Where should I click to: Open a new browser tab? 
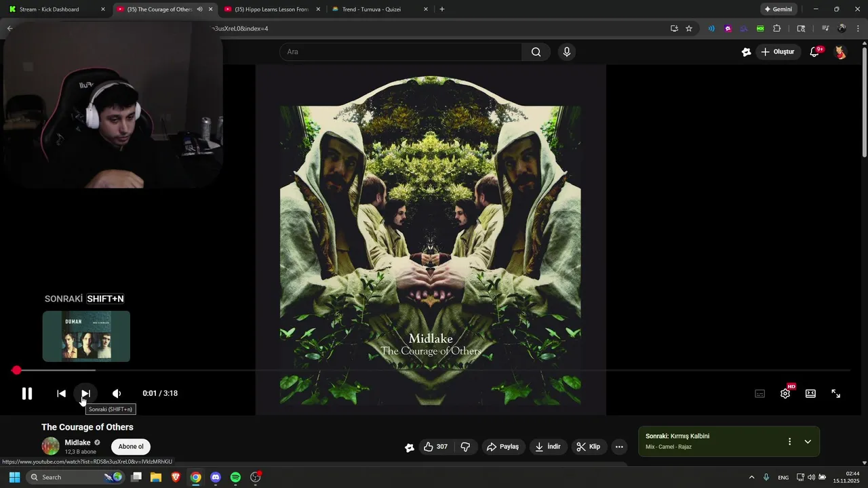[442, 9]
